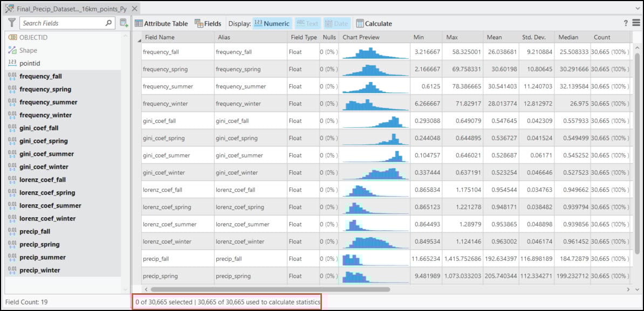644x311 pixels.
Task: Sort by the Mean column header
Action: (x=494, y=37)
